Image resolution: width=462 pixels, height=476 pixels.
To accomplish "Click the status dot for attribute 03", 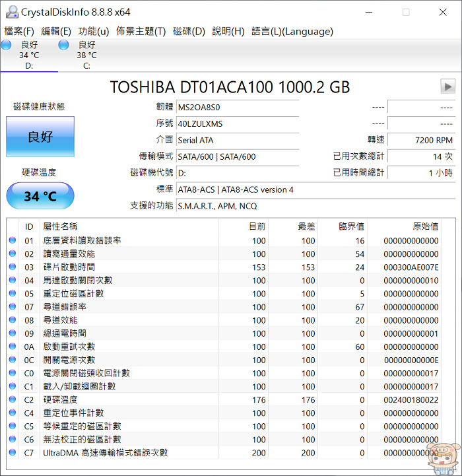I will point(13,267).
